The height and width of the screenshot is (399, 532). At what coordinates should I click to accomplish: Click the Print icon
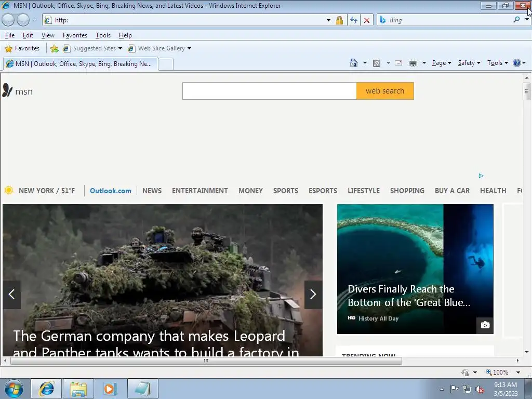pyautogui.click(x=413, y=63)
